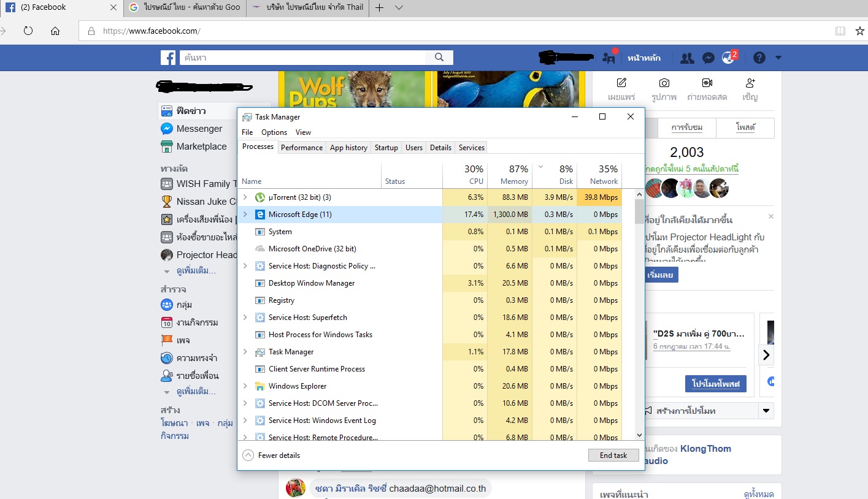Click the End task button
This screenshot has width=868, height=499.
pos(613,455)
